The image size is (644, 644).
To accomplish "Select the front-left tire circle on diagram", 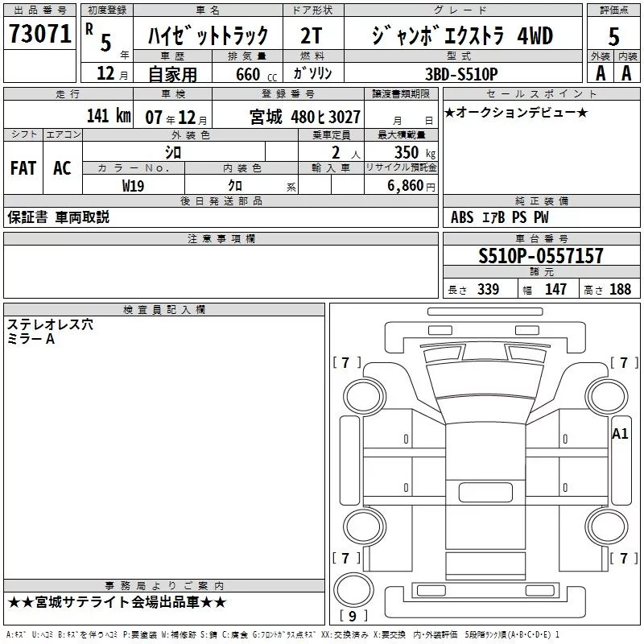I will pyautogui.click(x=364, y=397).
